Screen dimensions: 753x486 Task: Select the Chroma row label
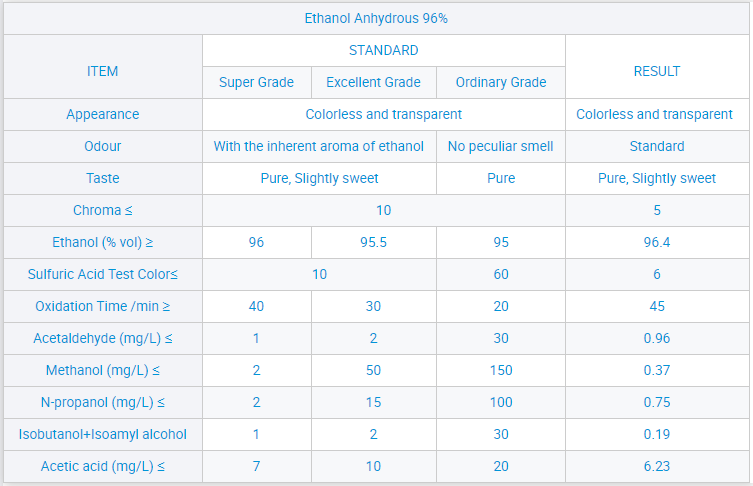(x=103, y=210)
